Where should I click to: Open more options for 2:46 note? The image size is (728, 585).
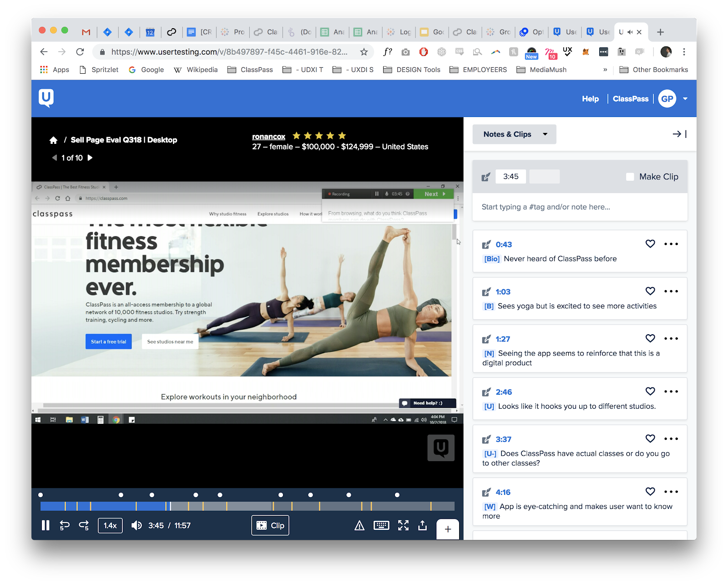point(671,392)
